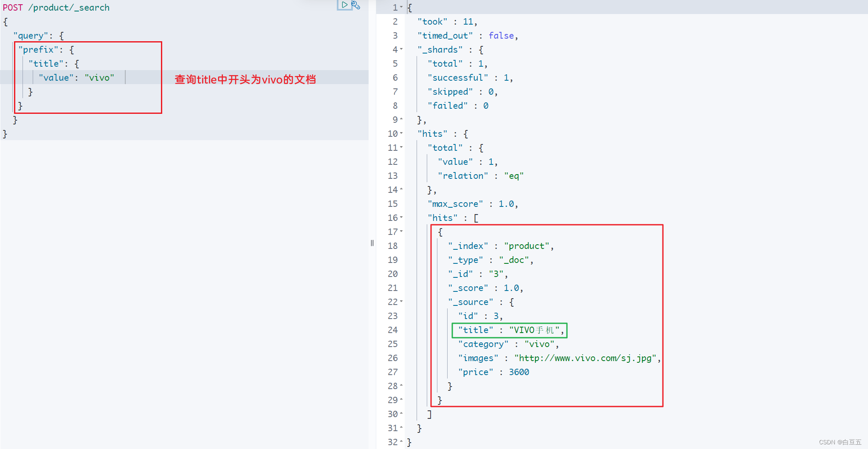868x449 pixels.
Task: Click the "_type" : "_doc" line
Action: 491,260
